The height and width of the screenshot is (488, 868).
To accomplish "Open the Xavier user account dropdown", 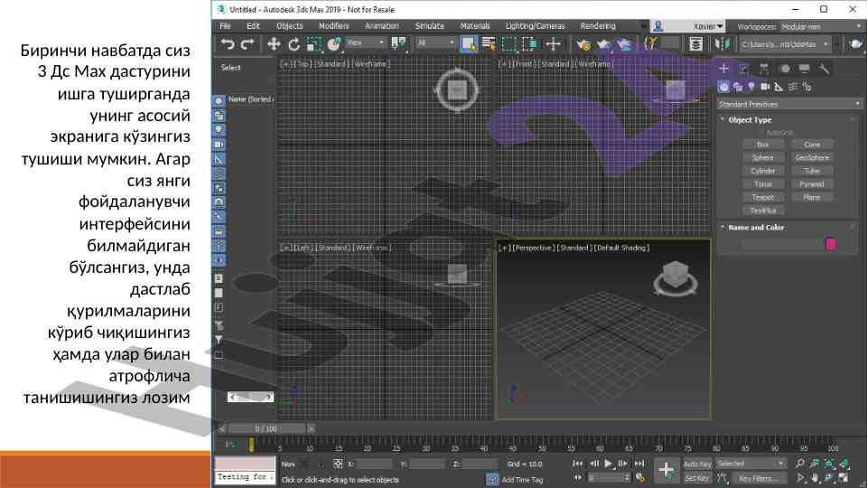I will point(688,26).
